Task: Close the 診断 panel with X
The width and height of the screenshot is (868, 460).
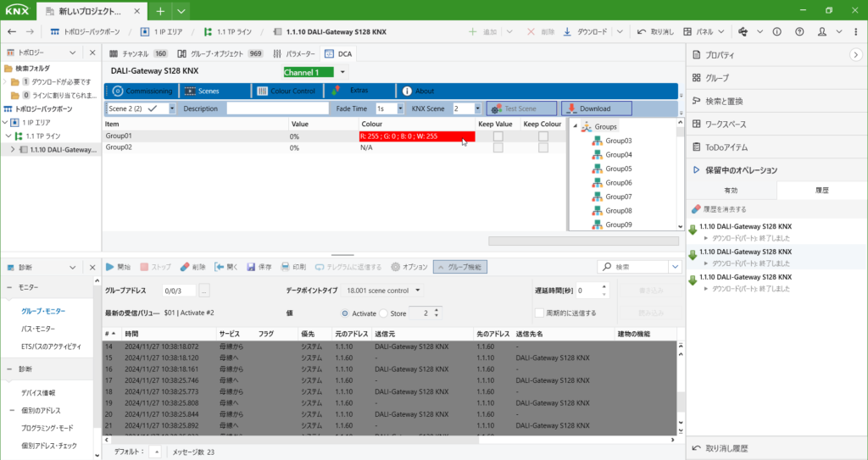Action: click(92, 268)
